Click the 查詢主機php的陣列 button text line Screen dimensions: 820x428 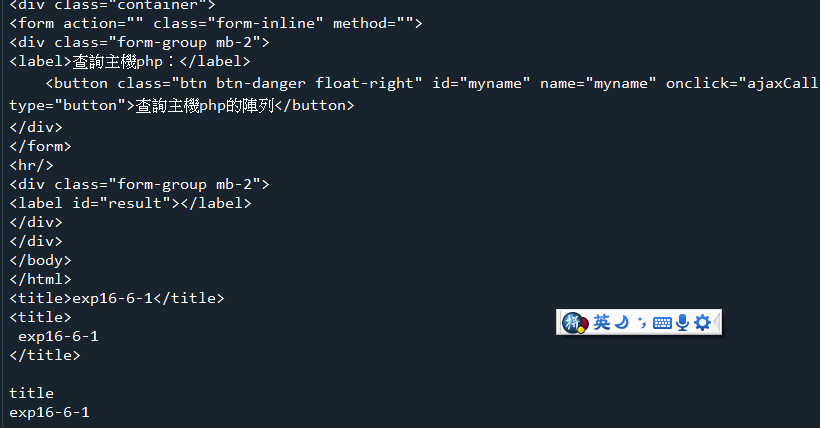pyautogui.click(x=181, y=106)
